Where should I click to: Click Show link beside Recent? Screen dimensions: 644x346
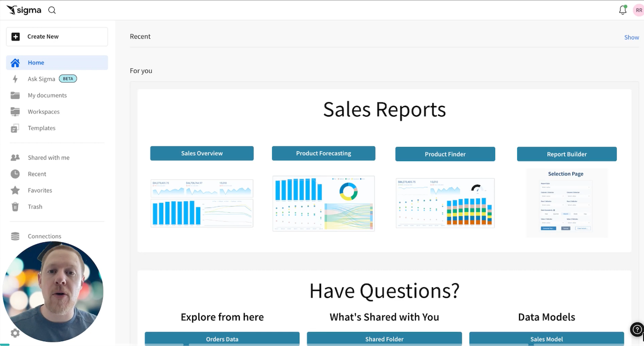point(632,37)
